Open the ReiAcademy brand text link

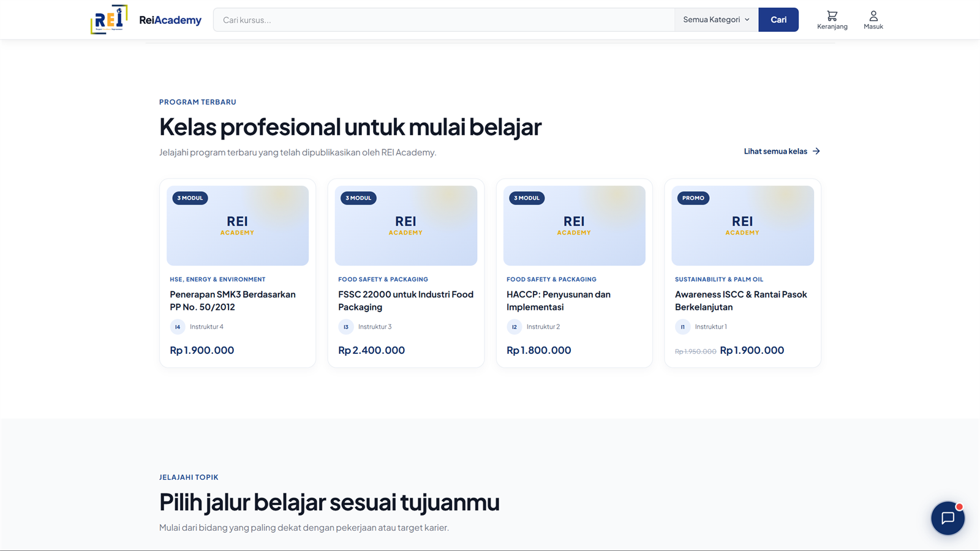[x=170, y=20]
